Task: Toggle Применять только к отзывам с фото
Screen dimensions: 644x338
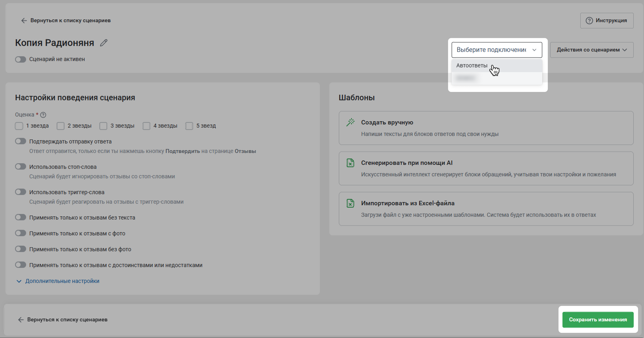Action: (21, 233)
